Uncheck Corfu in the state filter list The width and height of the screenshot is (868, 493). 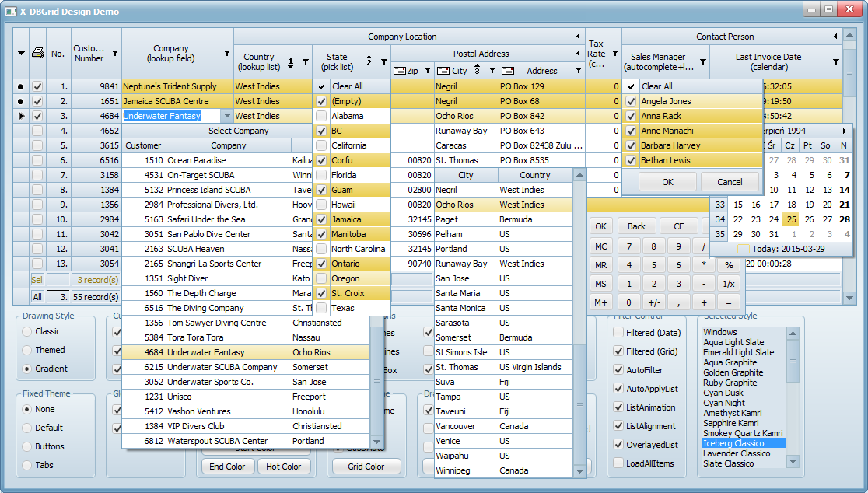click(321, 160)
